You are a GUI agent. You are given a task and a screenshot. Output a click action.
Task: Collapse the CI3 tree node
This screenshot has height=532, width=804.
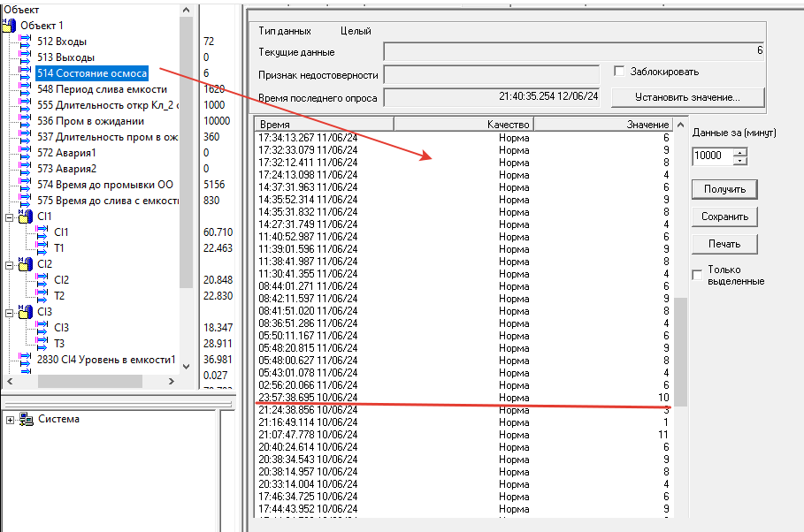click(10, 312)
